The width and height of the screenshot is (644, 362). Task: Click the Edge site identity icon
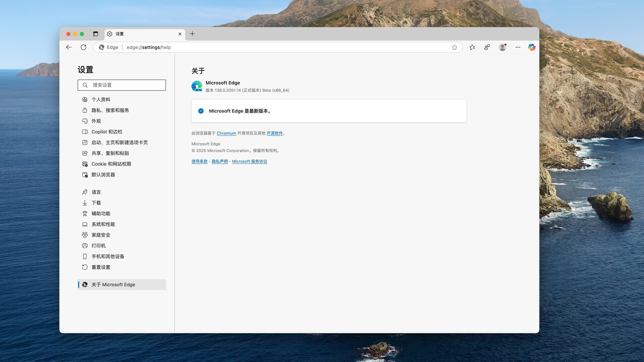pyautogui.click(x=102, y=47)
